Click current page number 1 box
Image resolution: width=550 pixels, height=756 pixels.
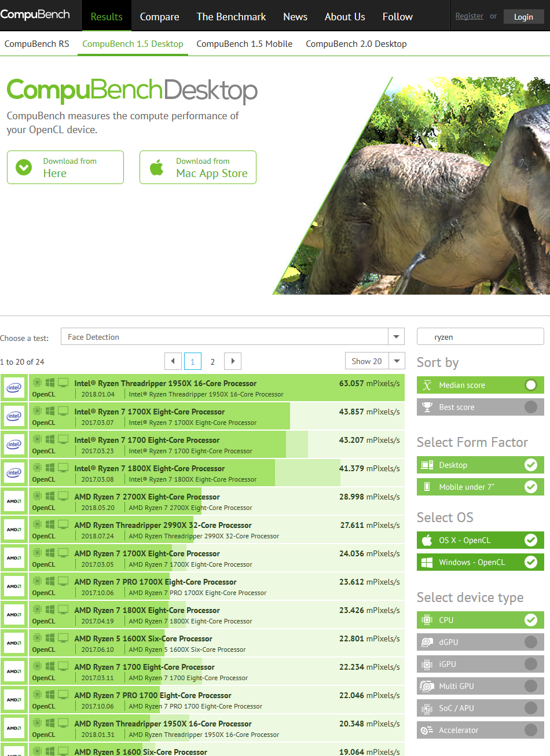[193, 361]
